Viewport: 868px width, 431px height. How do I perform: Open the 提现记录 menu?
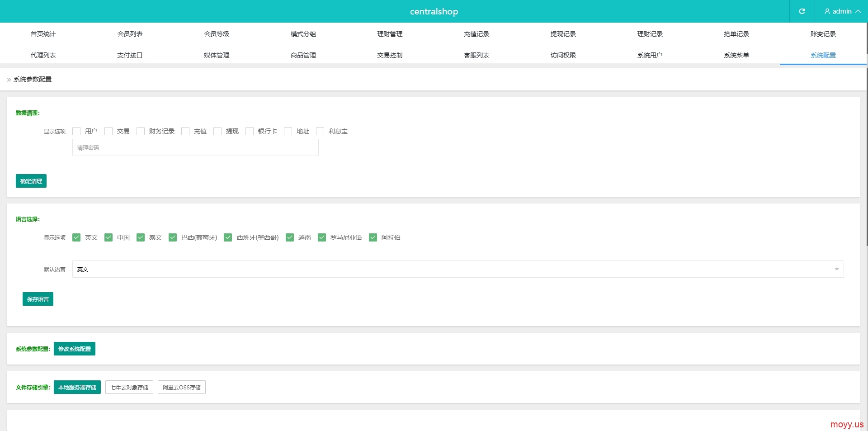563,34
